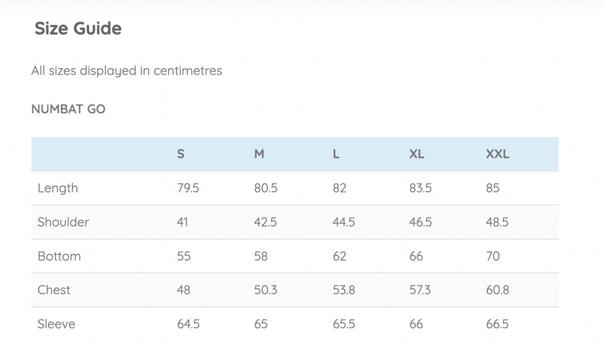Click the Size Guide heading
This screenshot has width=603, height=364.
(78, 28)
